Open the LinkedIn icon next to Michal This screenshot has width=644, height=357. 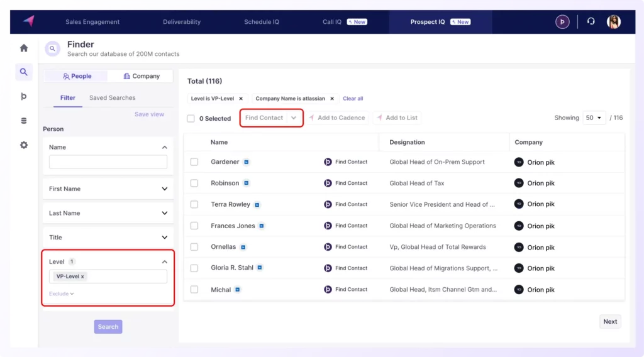tap(237, 290)
